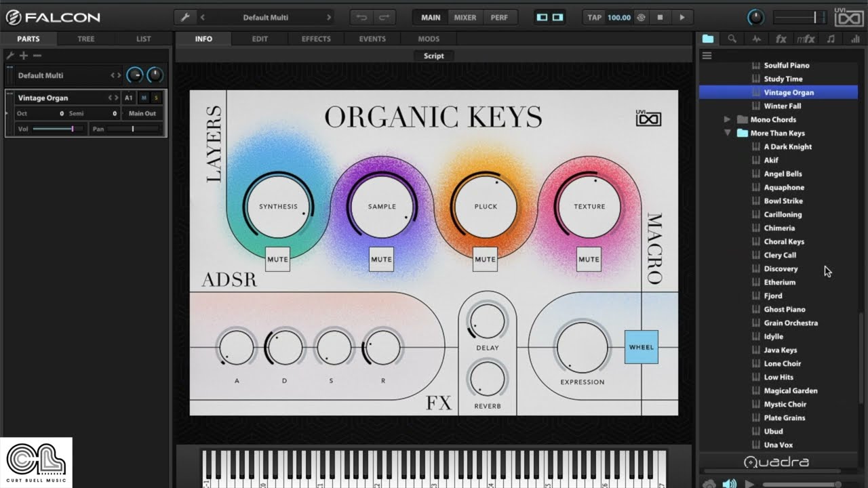
Task: Switch to the PARTS tab
Action: tap(28, 39)
